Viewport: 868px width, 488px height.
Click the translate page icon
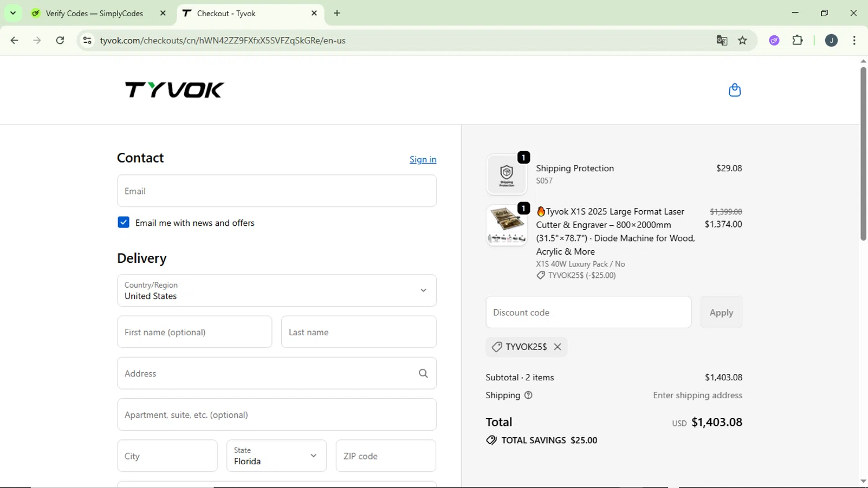[722, 41]
